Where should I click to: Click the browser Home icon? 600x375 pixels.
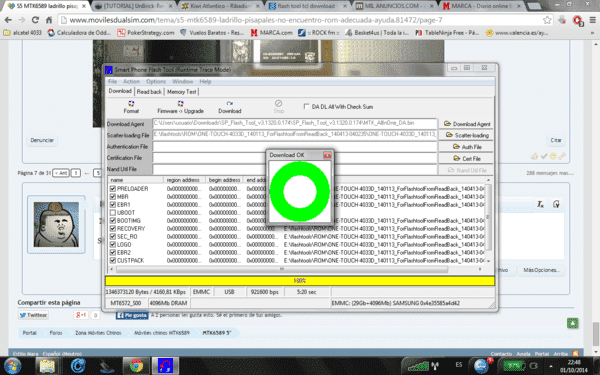click(49, 20)
